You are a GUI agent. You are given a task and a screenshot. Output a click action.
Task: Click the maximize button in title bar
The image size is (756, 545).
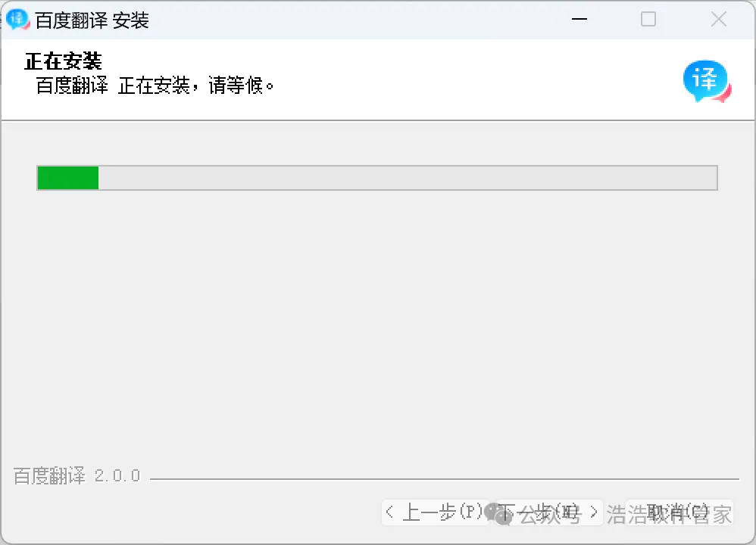(648, 19)
